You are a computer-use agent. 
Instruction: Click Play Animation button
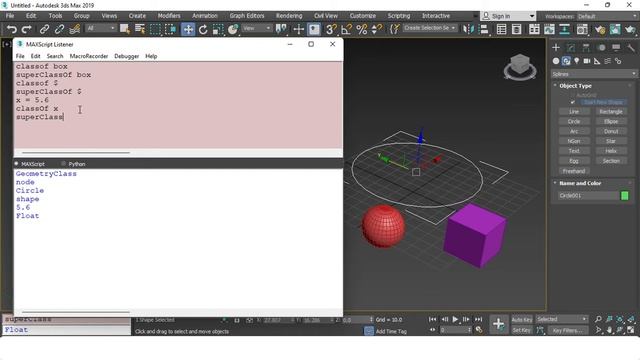point(455,319)
